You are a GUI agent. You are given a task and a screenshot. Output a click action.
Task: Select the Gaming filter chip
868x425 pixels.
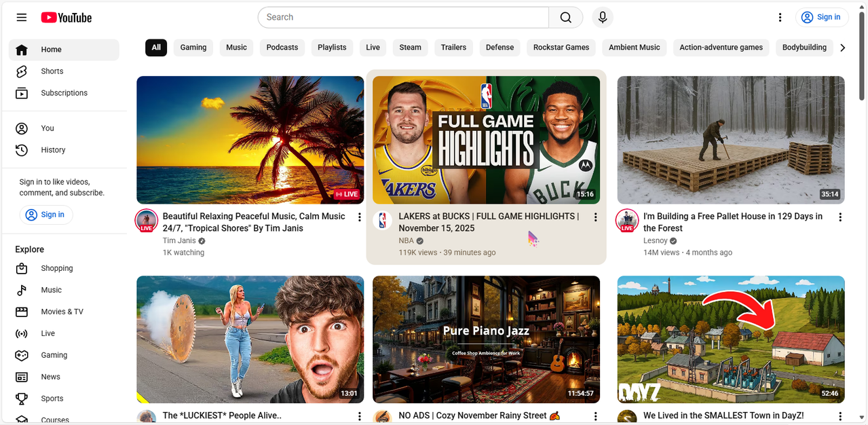coord(193,48)
